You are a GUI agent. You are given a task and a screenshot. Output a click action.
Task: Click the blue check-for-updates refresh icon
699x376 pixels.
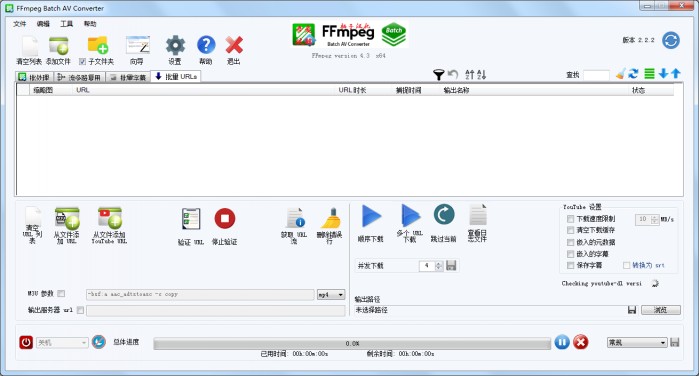coord(670,41)
